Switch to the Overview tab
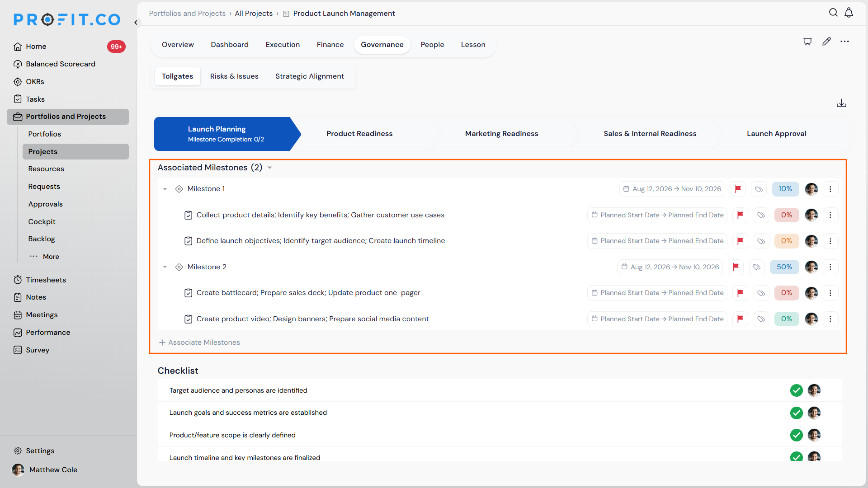Viewport: 868px width, 488px height. pyautogui.click(x=178, y=45)
